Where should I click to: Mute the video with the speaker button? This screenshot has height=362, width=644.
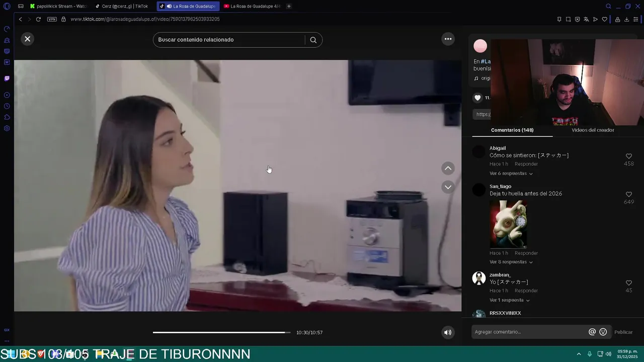click(448, 332)
